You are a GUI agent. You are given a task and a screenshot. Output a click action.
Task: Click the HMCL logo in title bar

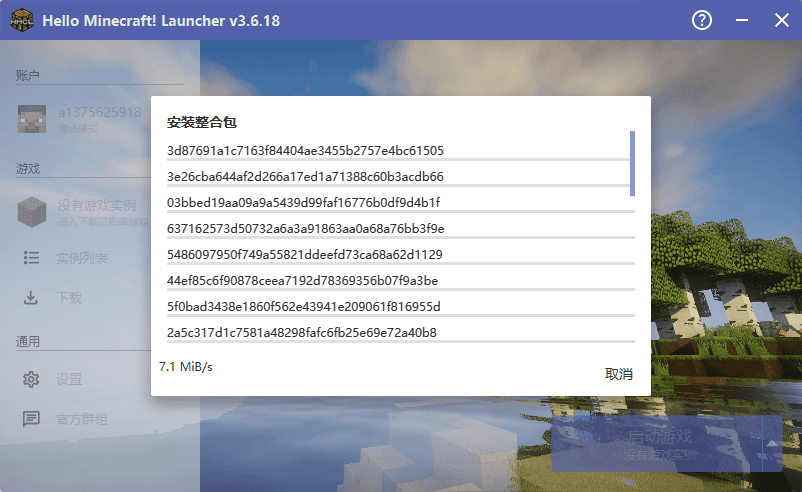point(20,20)
